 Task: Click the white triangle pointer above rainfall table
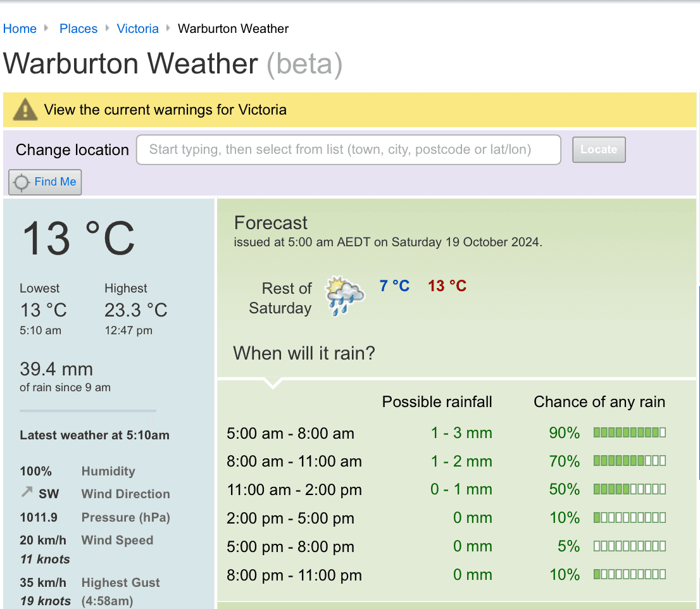[273, 384]
